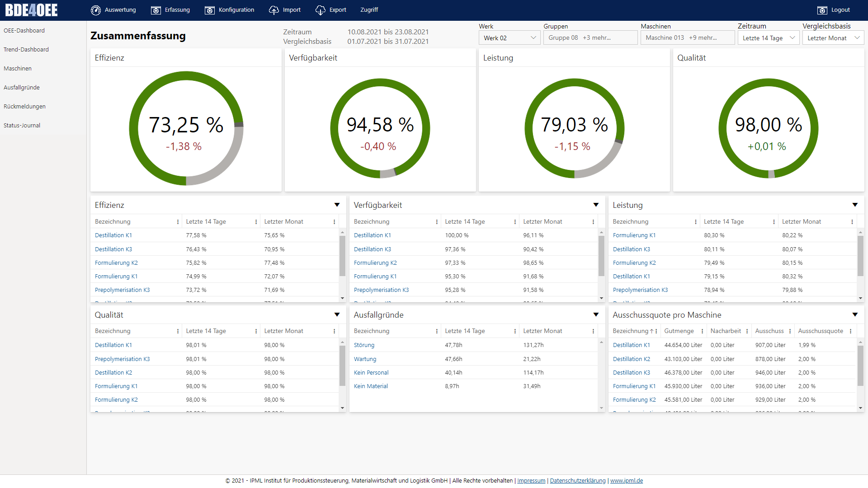Viewport: 868px width, 488px height.
Task: Open Letzte 14 Tage column menu in Ausfallgründe table
Action: point(515,331)
